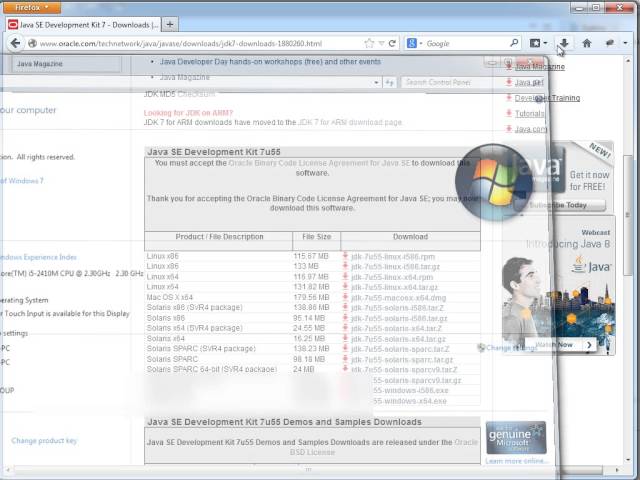Go back with the back arrow
This screenshot has height=480, width=640.
pos(15,43)
